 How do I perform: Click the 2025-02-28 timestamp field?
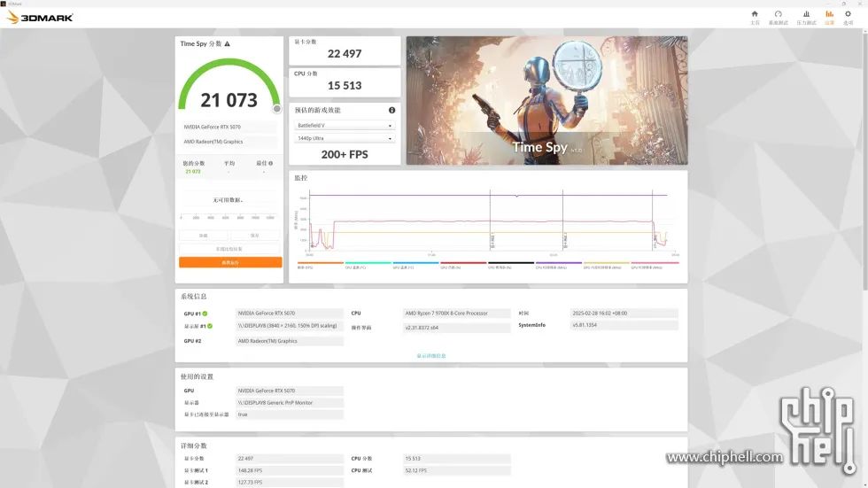point(624,314)
